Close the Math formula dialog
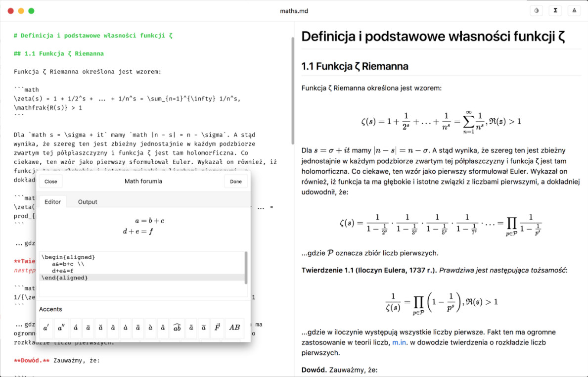 click(x=50, y=182)
